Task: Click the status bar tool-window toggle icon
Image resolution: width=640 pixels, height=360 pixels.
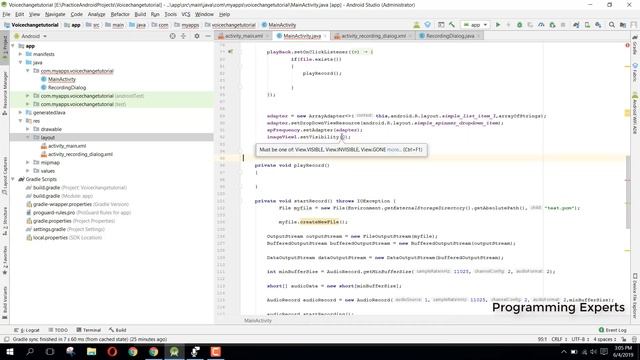Action: tap(6, 339)
